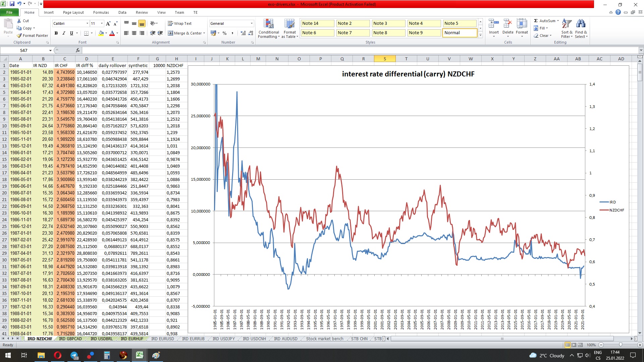Click the Name Box showing S47

[23, 50]
